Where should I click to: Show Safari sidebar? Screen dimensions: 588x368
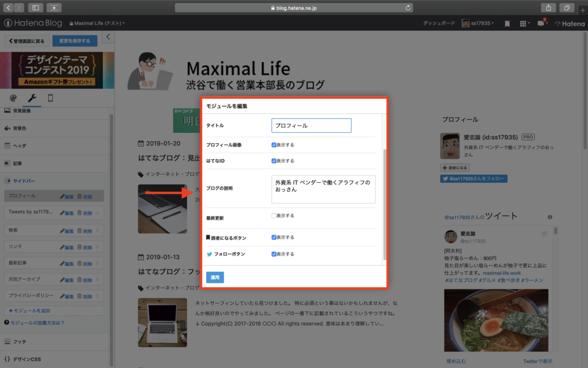click(x=36, y=7)
